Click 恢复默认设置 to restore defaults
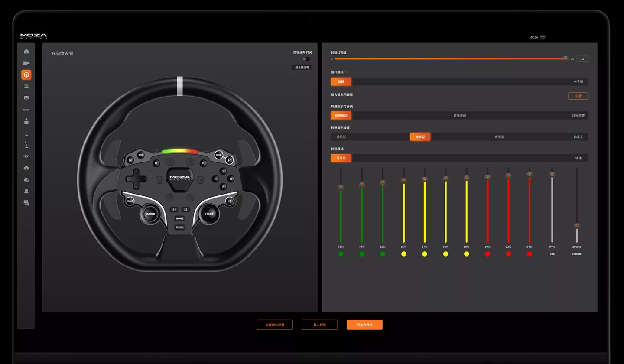This screenshot has width=624, height=364. tap(275, 325)
